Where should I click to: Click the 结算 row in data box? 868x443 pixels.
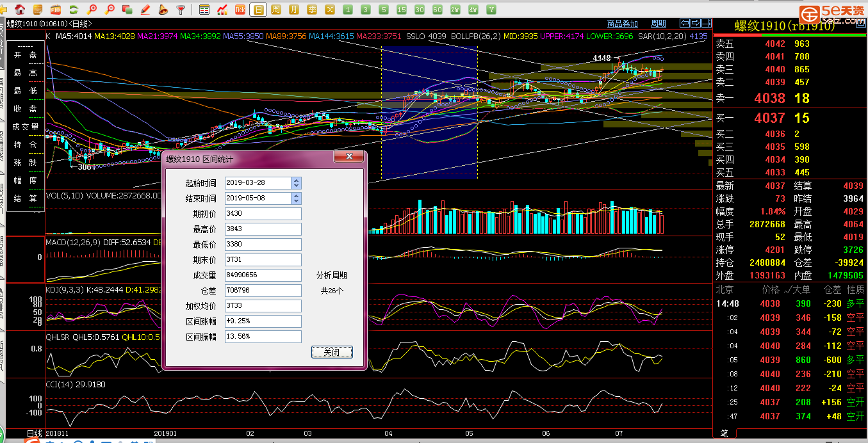tap(26, 198)
